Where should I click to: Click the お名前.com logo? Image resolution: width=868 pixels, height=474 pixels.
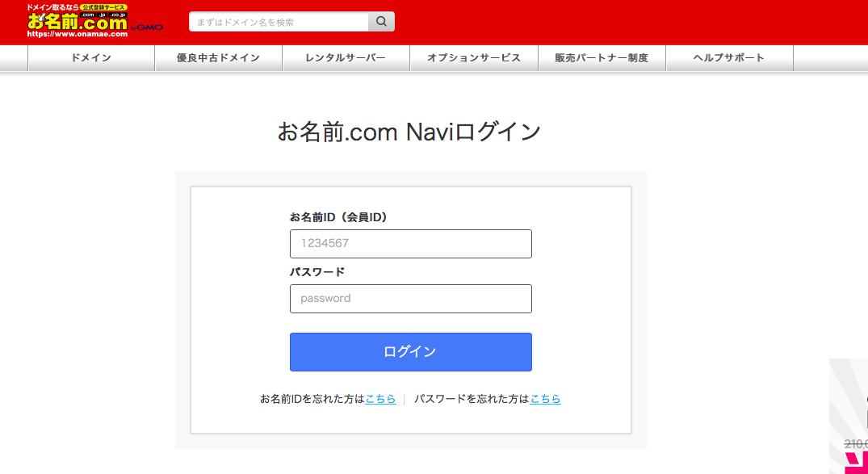[94, 21]
